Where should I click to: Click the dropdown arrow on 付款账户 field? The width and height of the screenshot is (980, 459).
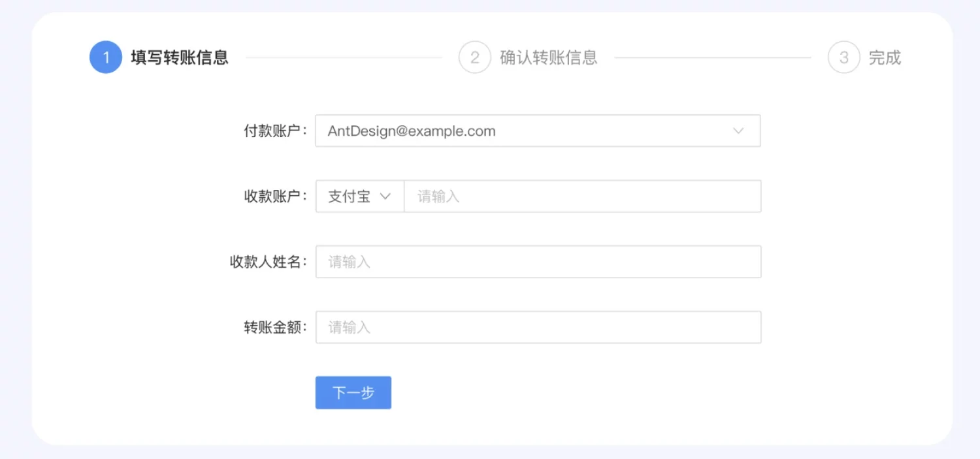click(738, 131)
